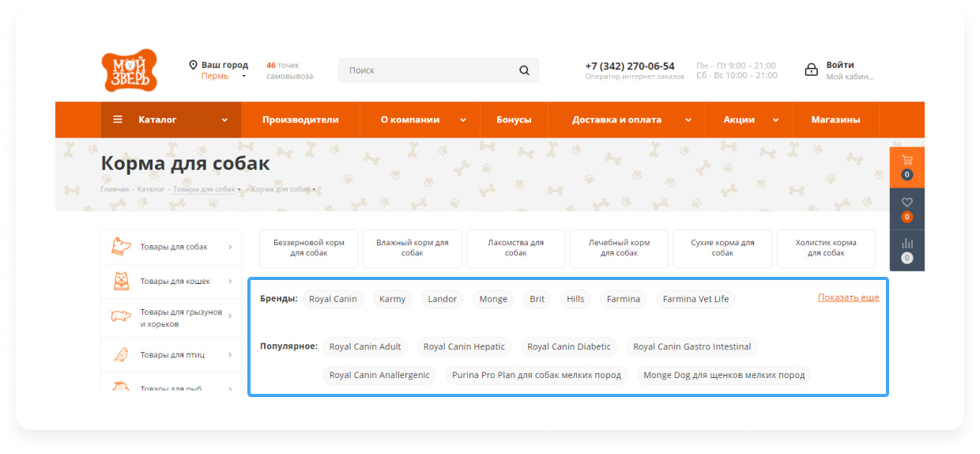Viewport: 980px width, 454px height.
Task: Open the Доставка и оплата menu item
Action: coord(616,120)
